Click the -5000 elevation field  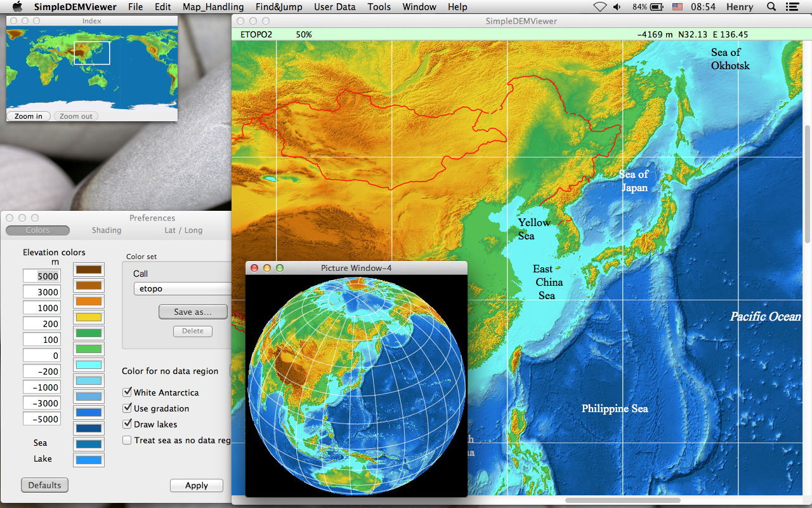pyautogui.click(x=41, y=418)
